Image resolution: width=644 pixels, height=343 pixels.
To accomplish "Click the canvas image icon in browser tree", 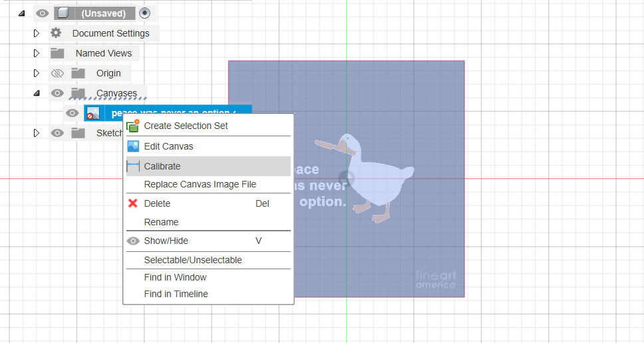I will [x=93, y=113].
